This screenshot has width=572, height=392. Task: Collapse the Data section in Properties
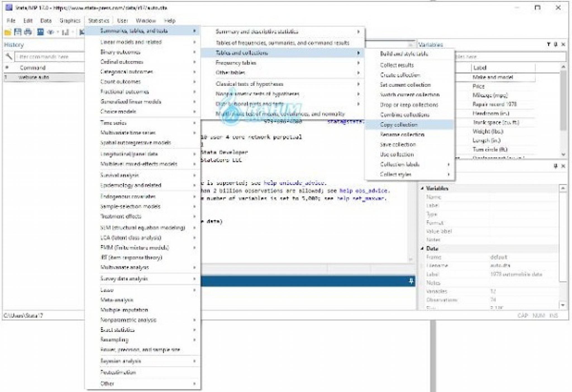[422, 249]
